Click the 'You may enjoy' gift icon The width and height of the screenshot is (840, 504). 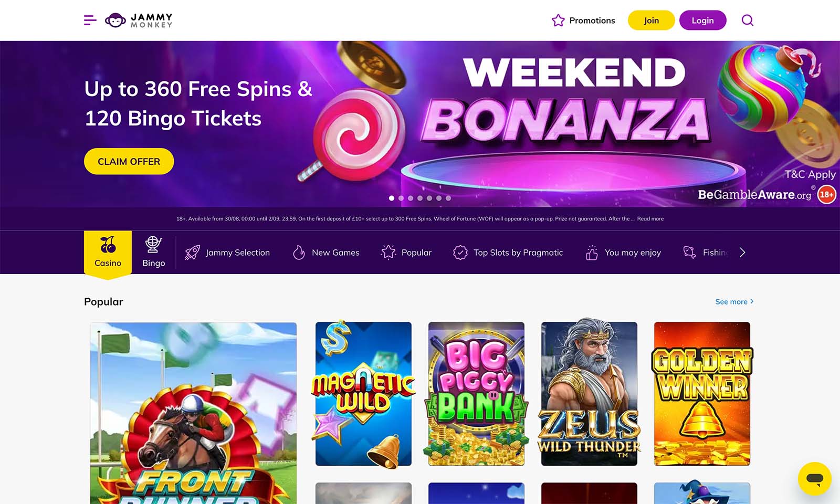592,252
